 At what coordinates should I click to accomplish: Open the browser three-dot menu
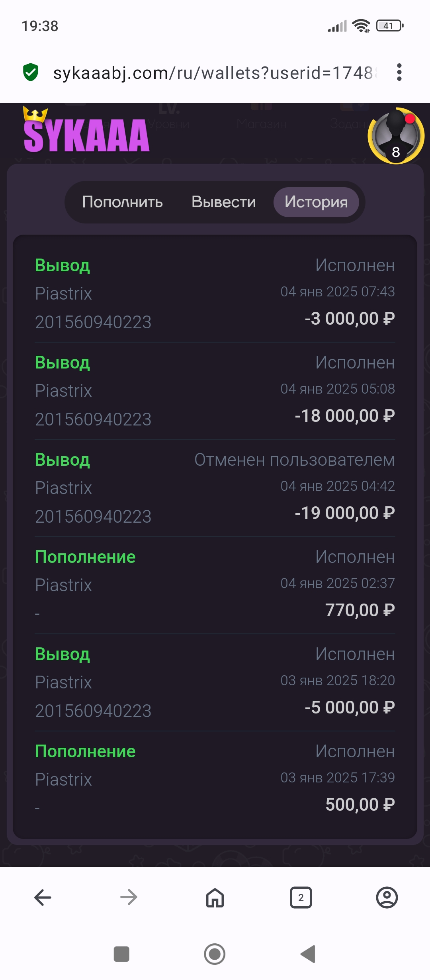pos(399,73)
